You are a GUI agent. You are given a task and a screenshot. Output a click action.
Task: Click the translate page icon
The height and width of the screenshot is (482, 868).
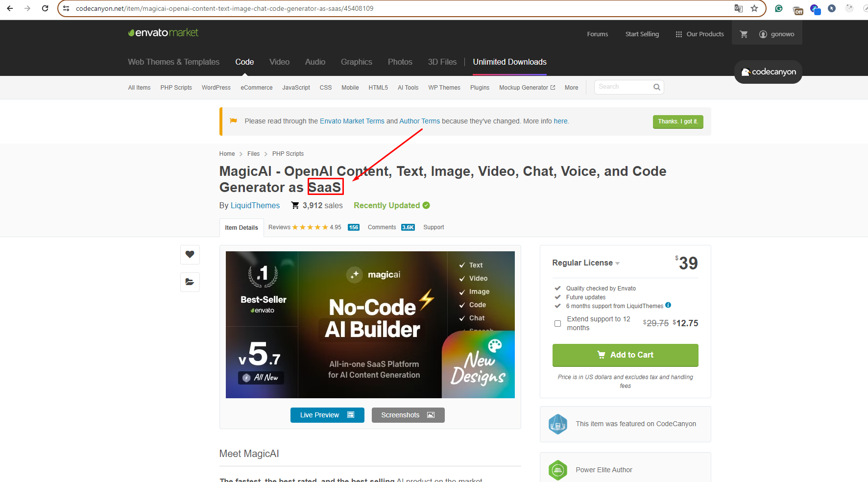click(x=739, y=8)
